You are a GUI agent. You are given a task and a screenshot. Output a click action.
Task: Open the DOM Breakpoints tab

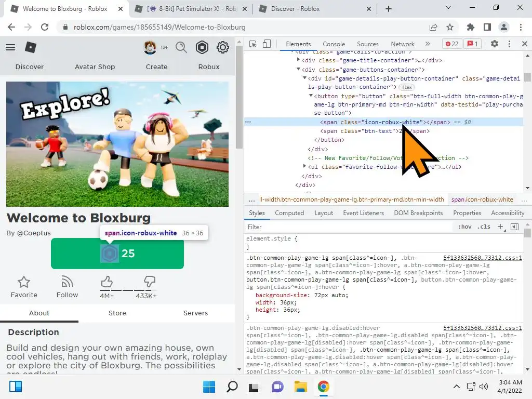coord(418,213)
